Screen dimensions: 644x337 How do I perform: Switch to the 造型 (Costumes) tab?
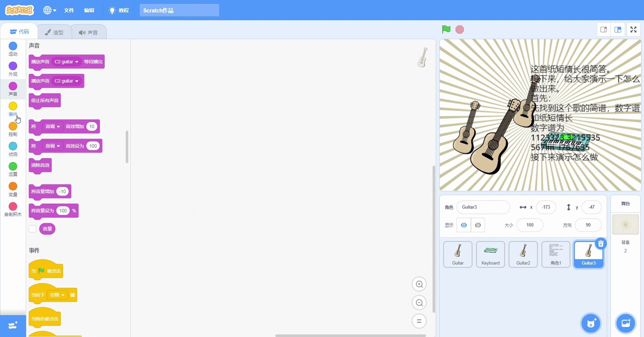(x=55, y=31)
